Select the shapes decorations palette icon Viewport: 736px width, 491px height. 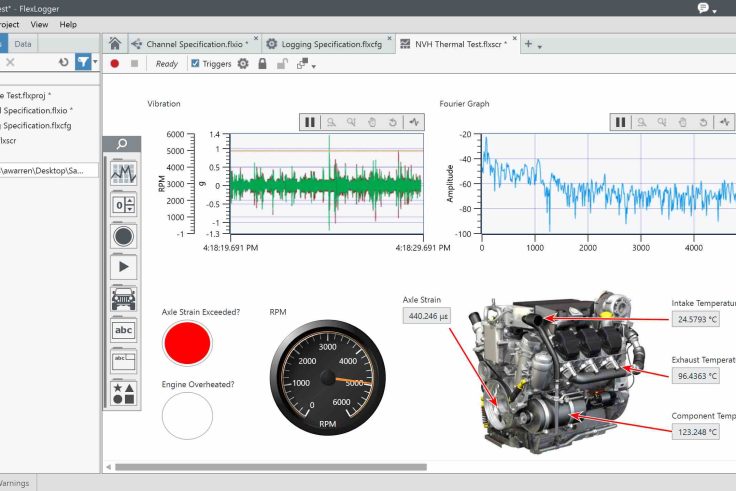point(123,393)
